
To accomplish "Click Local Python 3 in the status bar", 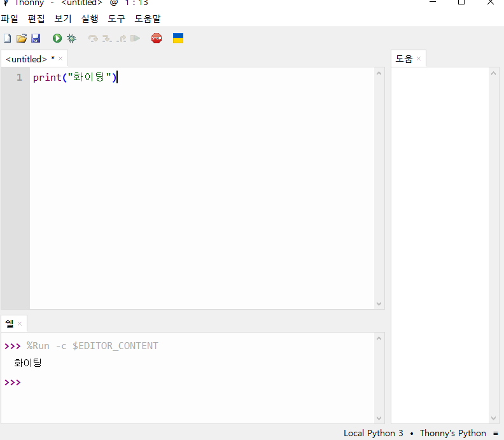I will 373,433.
